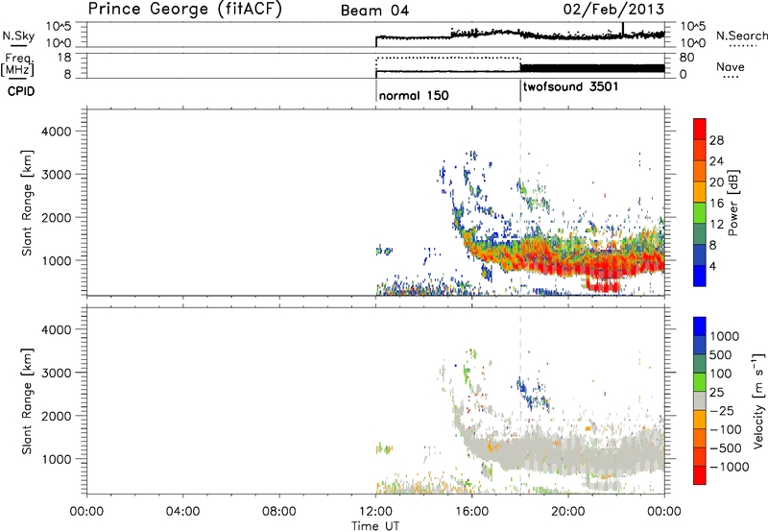768x532 pixels.
Task: Click the 'Slant Range [km]' label of power panel
Action: click(x=27, y=203)
